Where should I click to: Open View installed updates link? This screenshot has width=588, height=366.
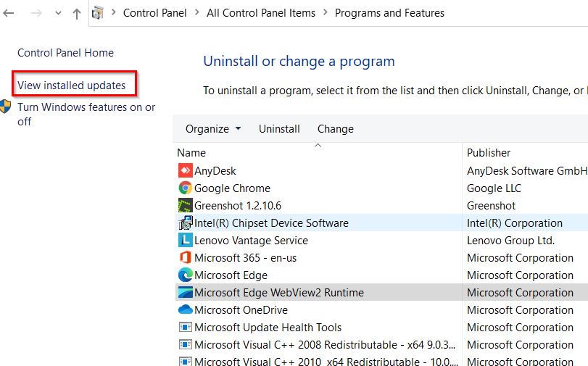pyautogui.click(x=72, y=85)
